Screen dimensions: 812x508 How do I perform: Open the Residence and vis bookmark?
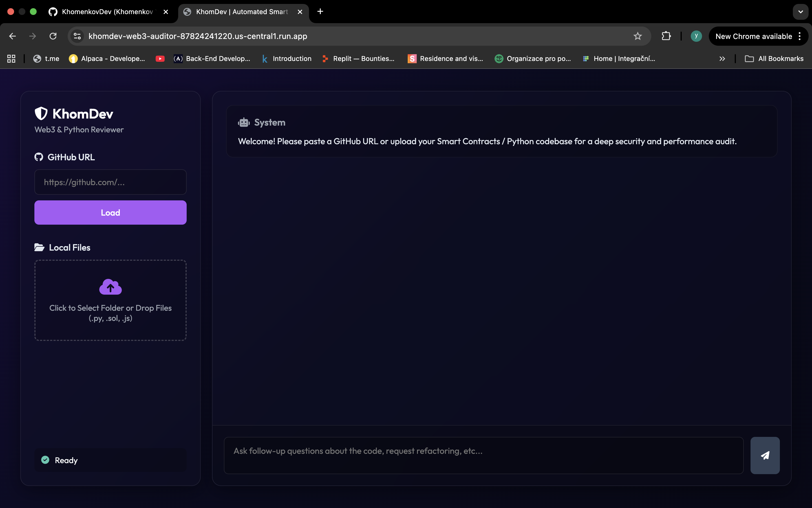(x=445, y=58)
